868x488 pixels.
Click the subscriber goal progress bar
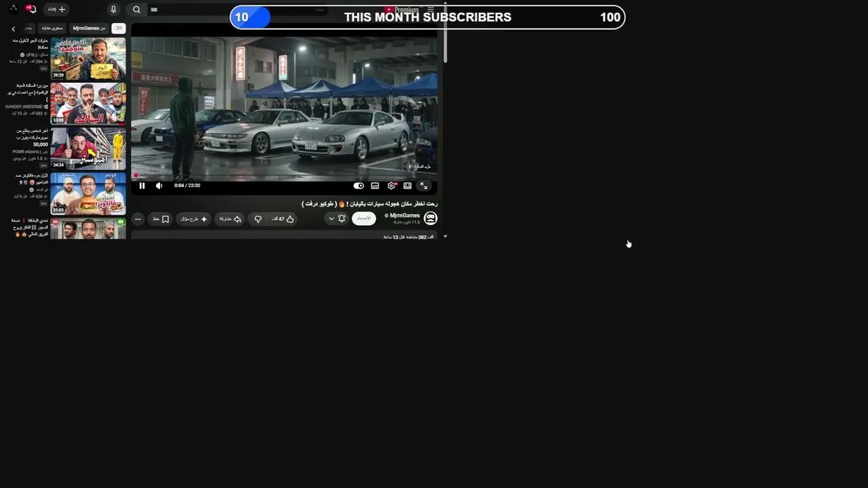tap(427, 18)
